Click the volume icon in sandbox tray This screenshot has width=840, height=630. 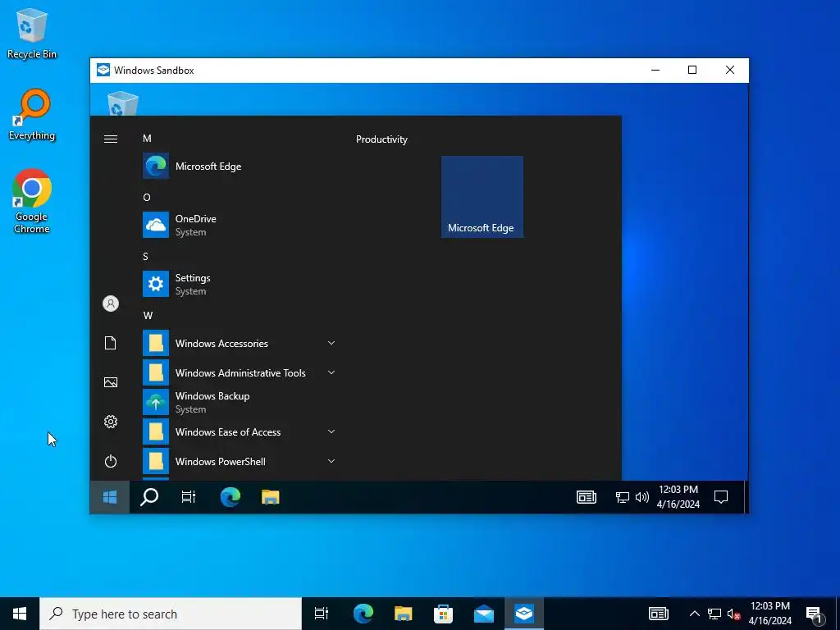tap(641, 498)
